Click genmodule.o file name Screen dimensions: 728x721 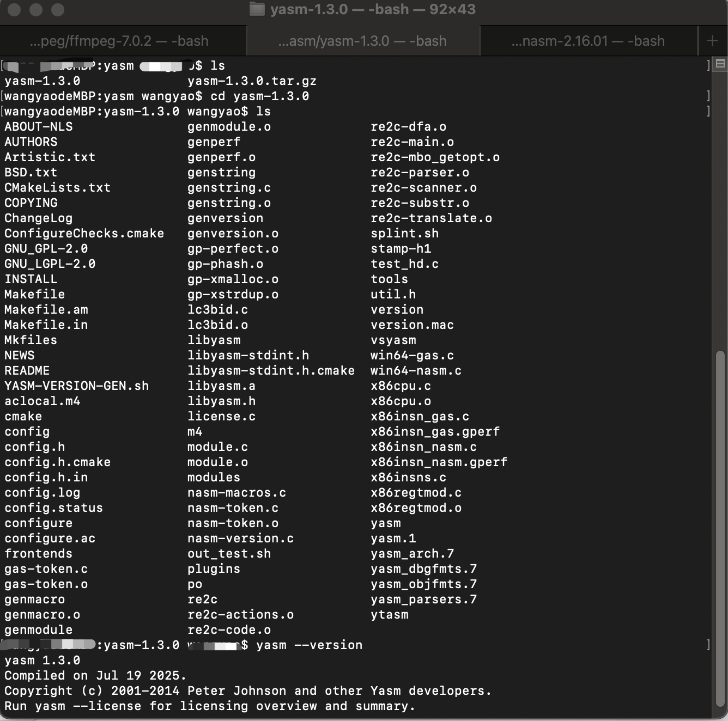click(x=229, y=126)
